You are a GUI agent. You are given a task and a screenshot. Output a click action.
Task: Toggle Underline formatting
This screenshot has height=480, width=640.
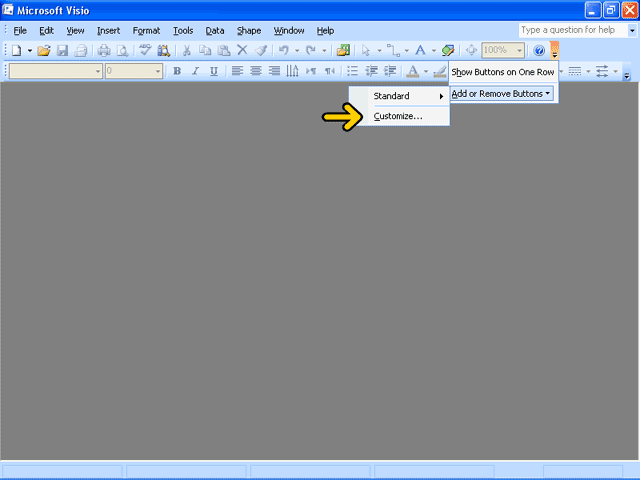[213, 71]
